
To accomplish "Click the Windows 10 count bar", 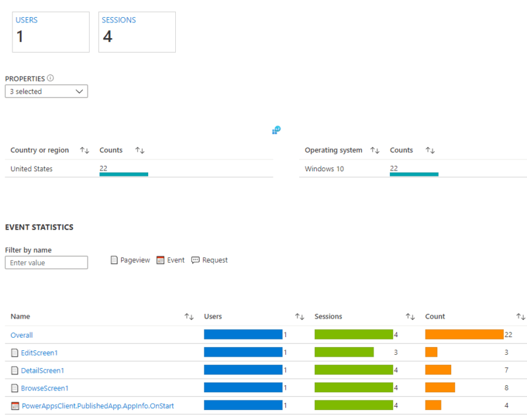I will (414, 174).
